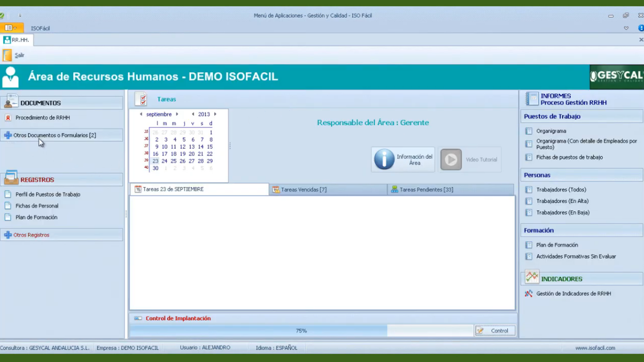Go to next year after 2013
644x362 pixels.
[x=215, y=115]
